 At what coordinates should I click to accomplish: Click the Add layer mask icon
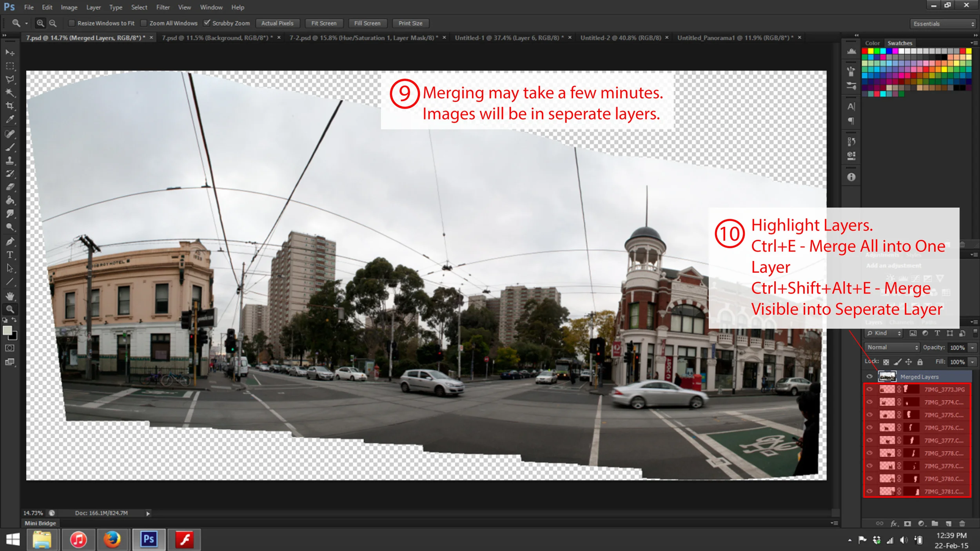point(907,523)
